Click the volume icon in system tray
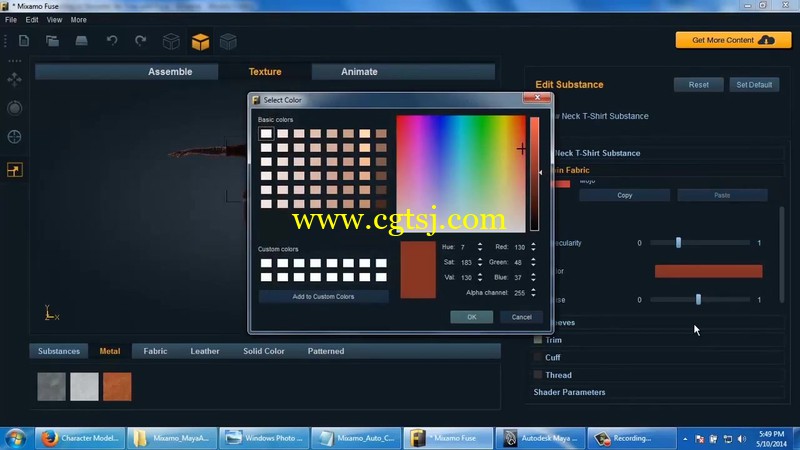 (x=742, y=439)
